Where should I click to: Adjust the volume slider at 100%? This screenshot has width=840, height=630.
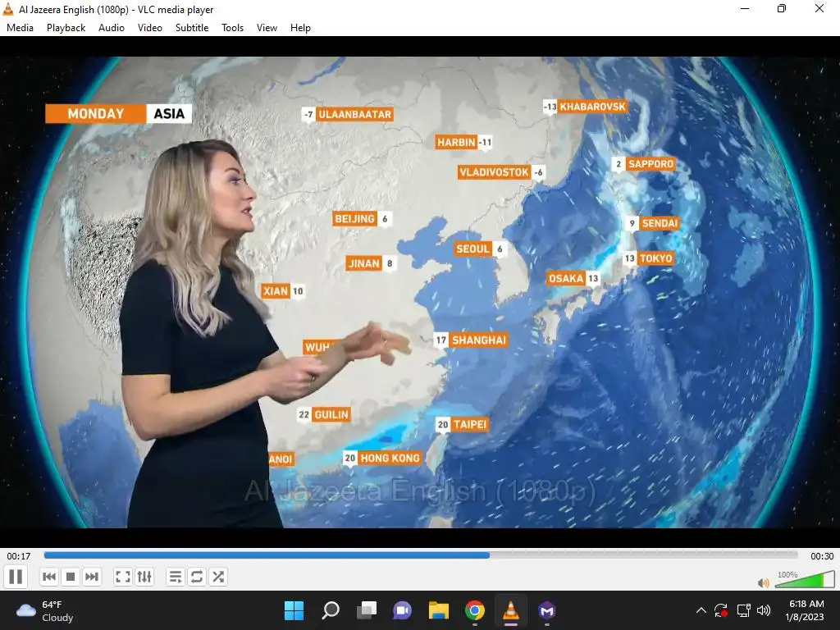[x=804, y=579]
